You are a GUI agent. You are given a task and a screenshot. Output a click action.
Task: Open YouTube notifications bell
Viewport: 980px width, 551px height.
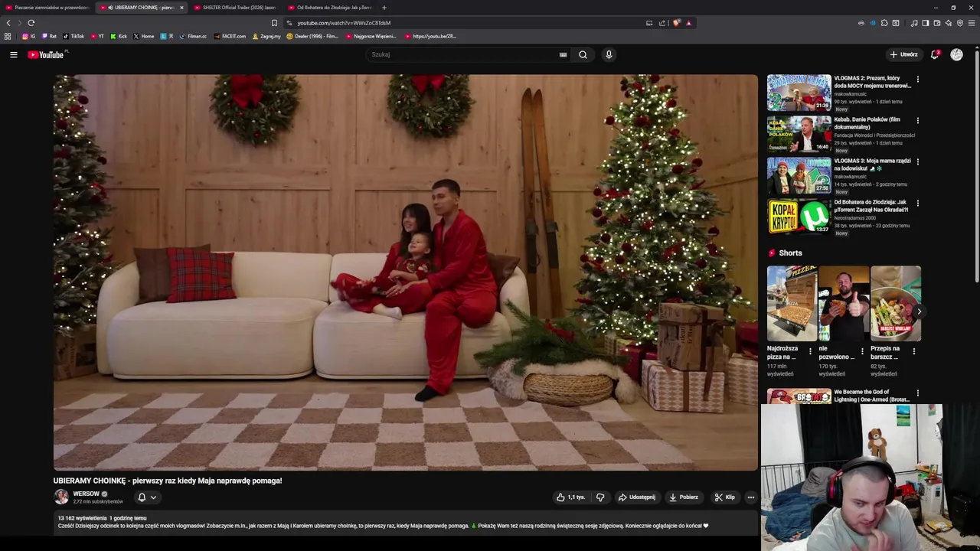(x=935, y=54)
